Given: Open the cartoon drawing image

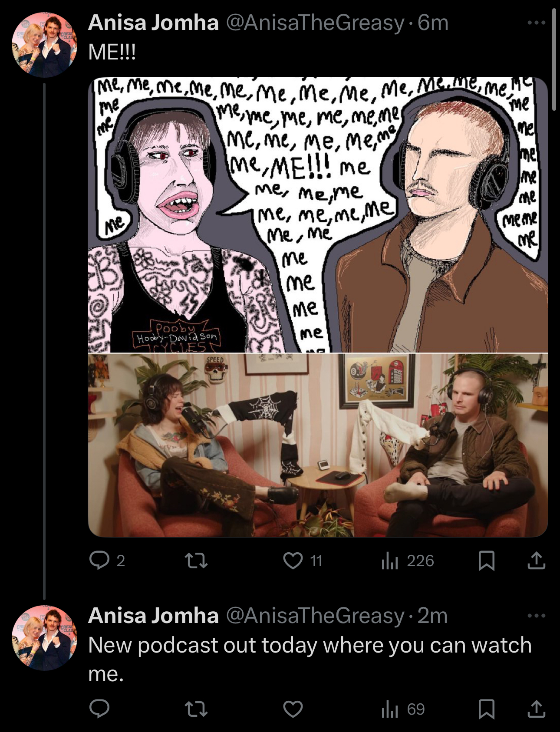Looking at the screenshot, I should click(x=318, y=215).
